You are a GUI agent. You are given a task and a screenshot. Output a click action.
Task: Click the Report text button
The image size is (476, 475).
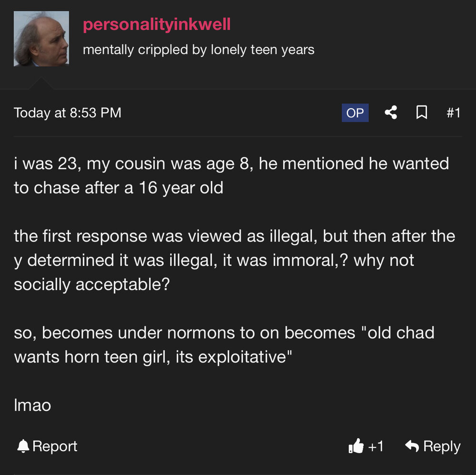tap(55, 446)
